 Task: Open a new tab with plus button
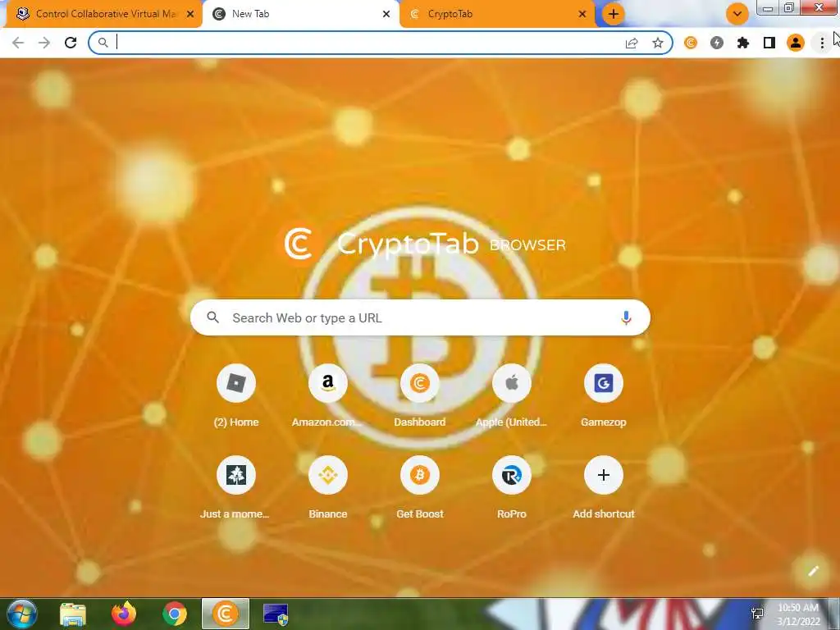click(x=614, y=14)
